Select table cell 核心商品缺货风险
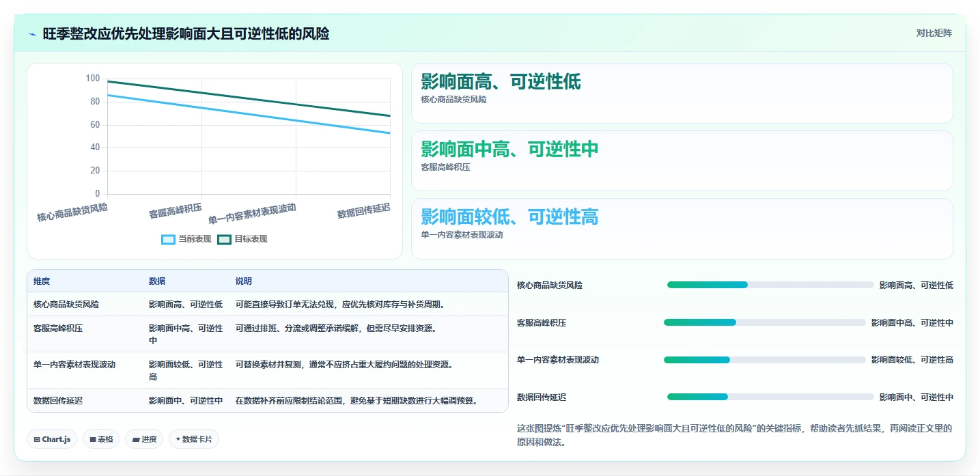Image resolution: width=980 pixels, height=476 pixels. [x=66, y=305]
